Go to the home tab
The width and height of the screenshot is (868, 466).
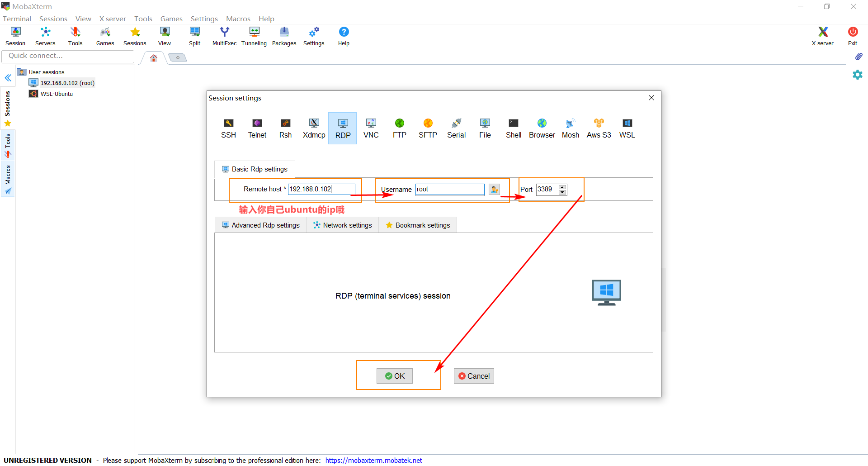click(x=154, y=58)
